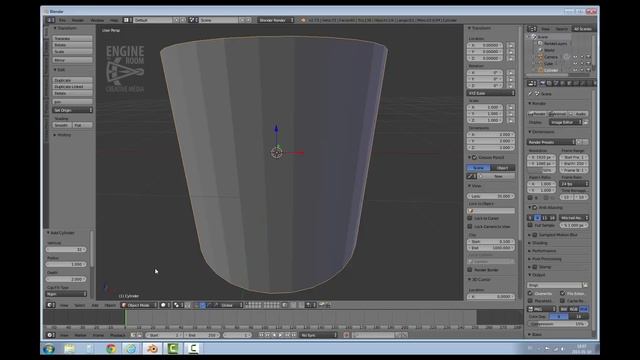640x360 pixels.
Task: Click the Mirror button
Action: [x=72, y=60]
